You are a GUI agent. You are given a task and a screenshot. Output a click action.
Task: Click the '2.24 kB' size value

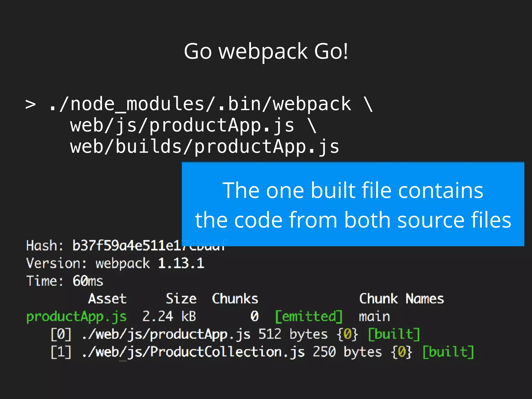(169, 316)
